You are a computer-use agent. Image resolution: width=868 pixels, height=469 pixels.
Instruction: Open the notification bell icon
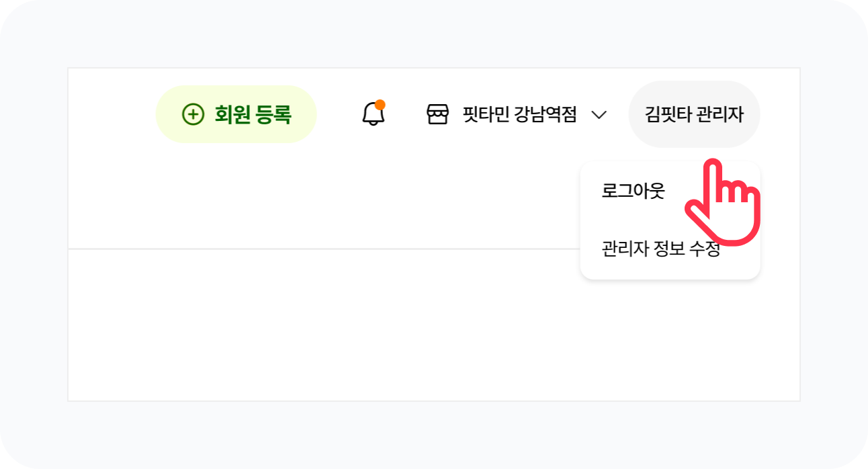[x=374, y=114]
